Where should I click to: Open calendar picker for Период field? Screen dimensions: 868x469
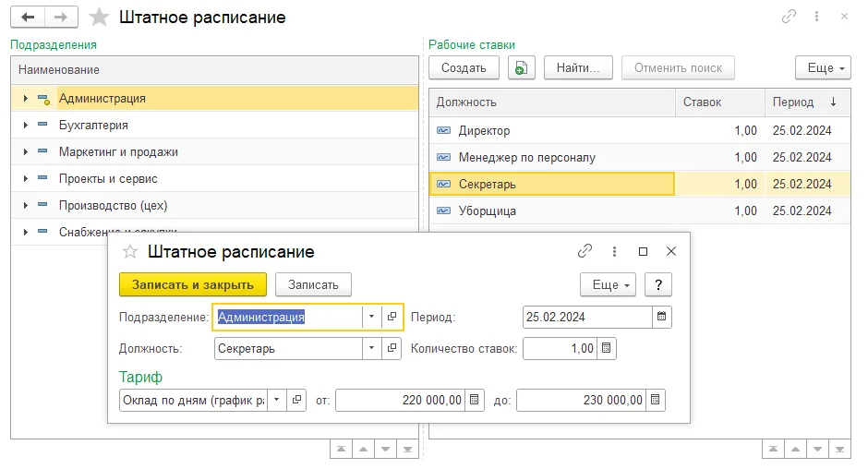coord(661,317)
